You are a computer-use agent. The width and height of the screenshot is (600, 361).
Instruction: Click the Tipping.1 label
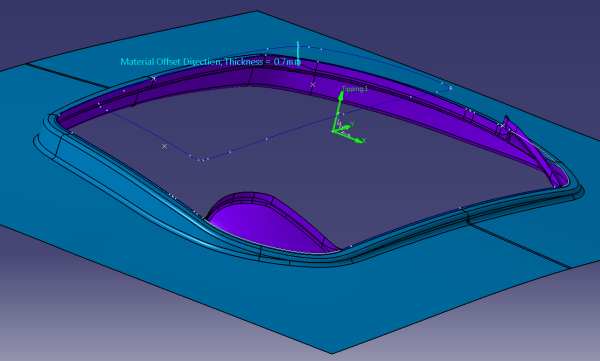click(355, 89)
